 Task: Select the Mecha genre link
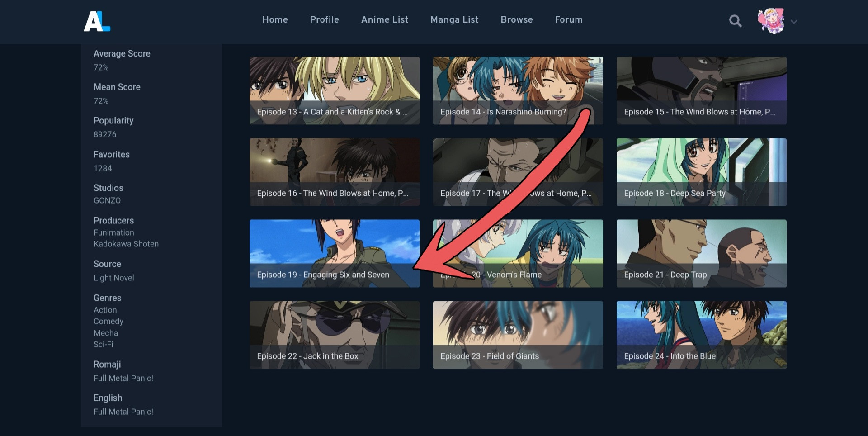tap(106, 333)
